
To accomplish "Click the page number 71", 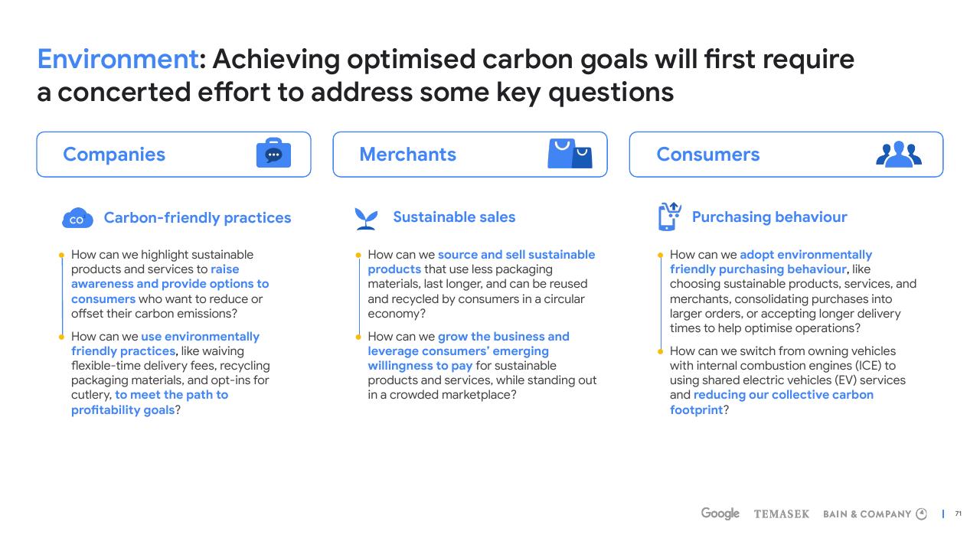I will pos(958,514).
